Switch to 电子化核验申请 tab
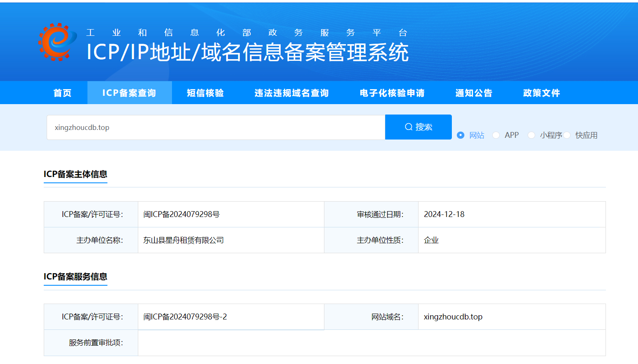 tap(392, 93)
